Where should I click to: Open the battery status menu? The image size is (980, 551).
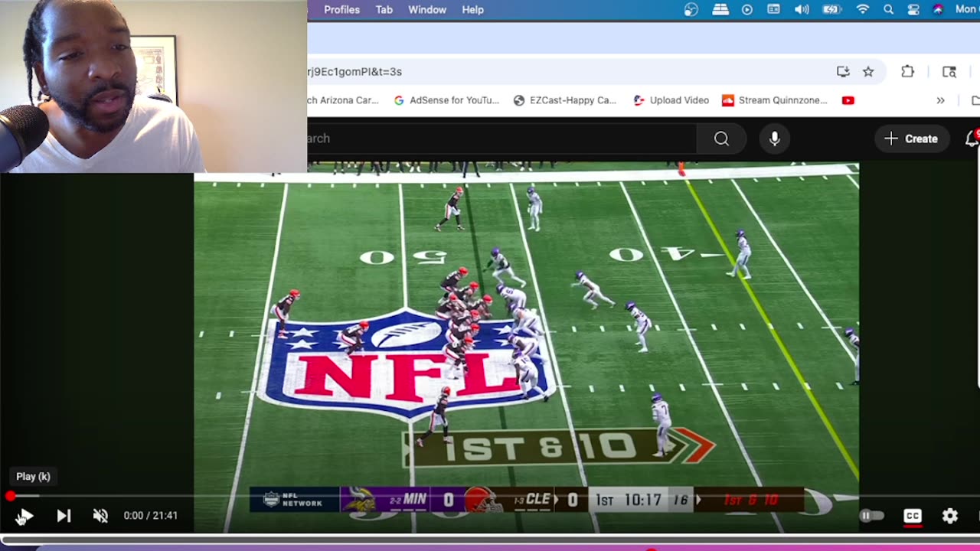tap(831, 10)
